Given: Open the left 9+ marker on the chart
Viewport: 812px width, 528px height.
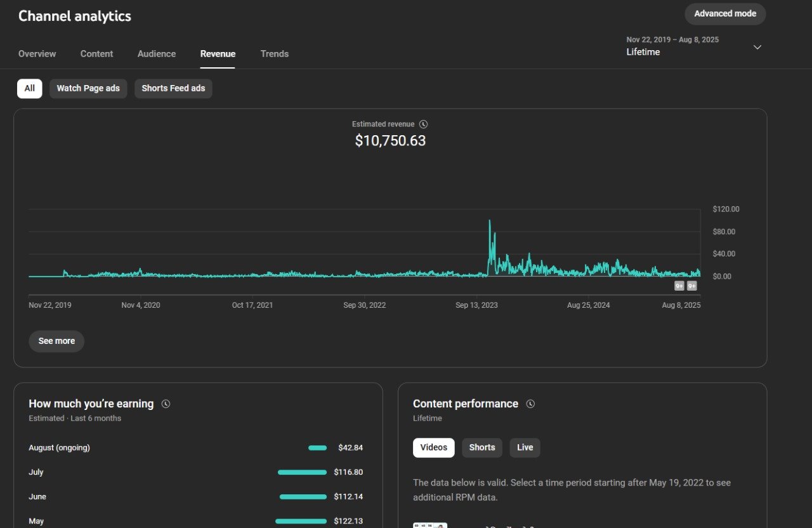Looking at the screenshot, I should click(x=679, y=286).
